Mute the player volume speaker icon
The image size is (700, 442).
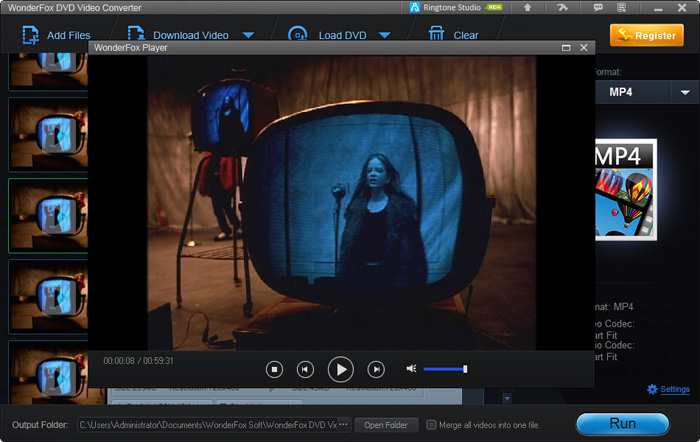[x=411, y=368]
